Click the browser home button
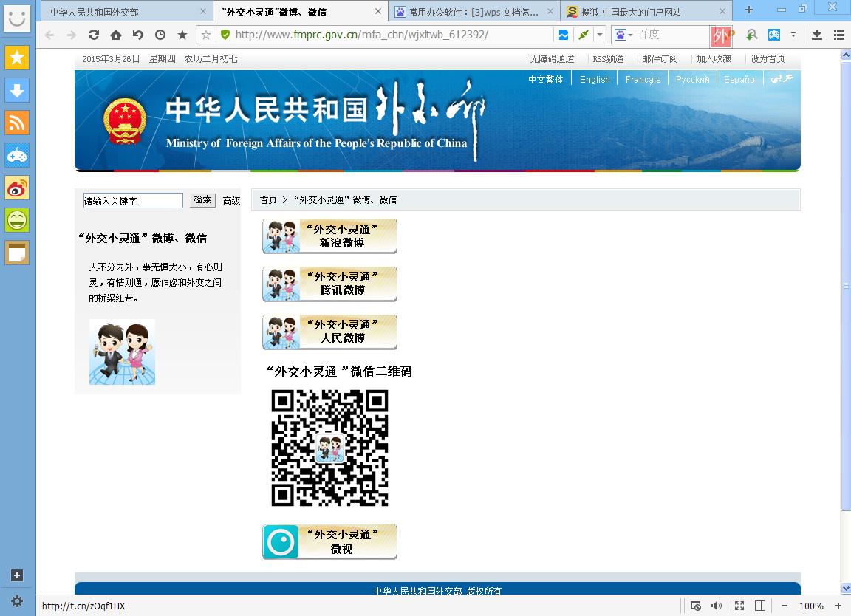Screen dimensions: 851x616 click(116, 35)
